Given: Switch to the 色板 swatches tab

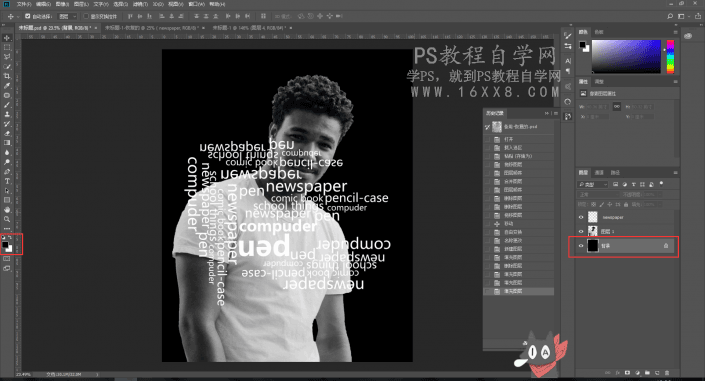Looking at the screenshot, I should 599,32.
